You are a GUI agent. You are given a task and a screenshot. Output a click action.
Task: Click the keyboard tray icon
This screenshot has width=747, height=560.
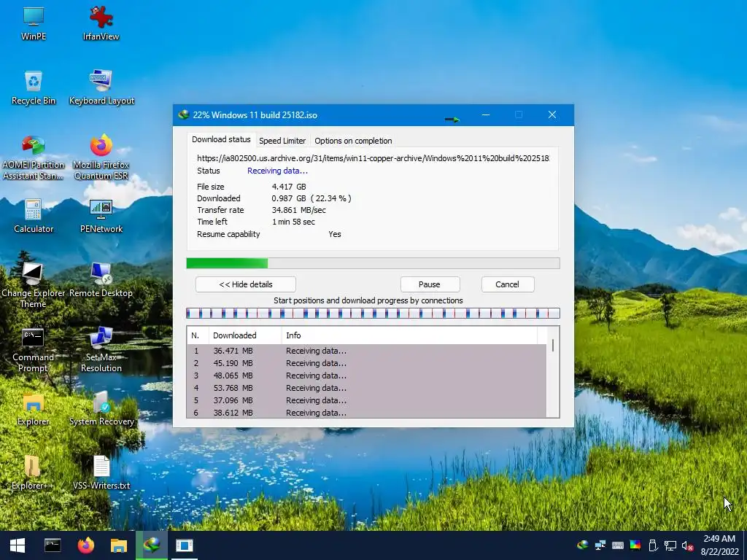(618, 545)
